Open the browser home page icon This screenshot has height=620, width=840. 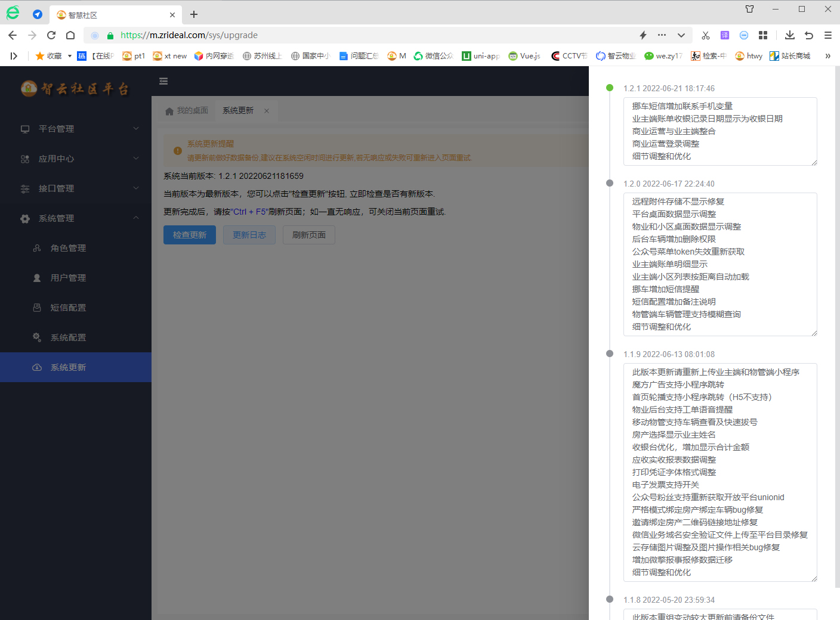click(70, 35)
